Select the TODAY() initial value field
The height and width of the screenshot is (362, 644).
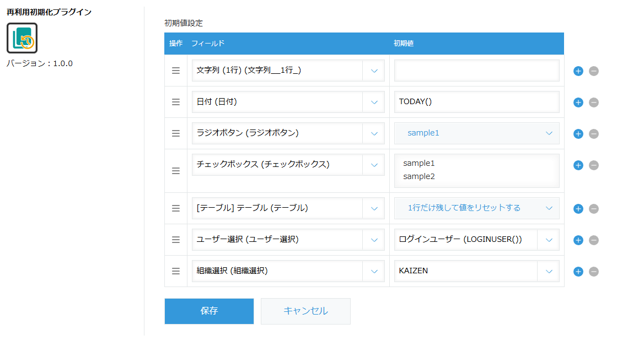pyautogui.click(x=476, y=102)
